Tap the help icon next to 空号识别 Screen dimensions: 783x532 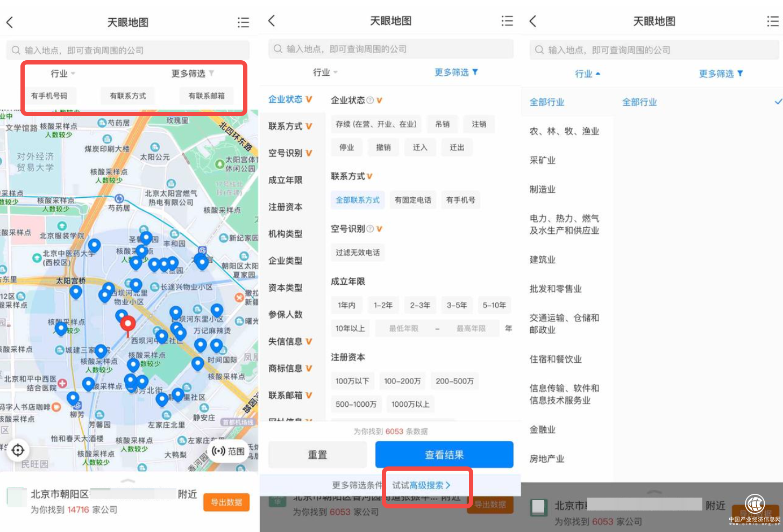click(369, 228)
